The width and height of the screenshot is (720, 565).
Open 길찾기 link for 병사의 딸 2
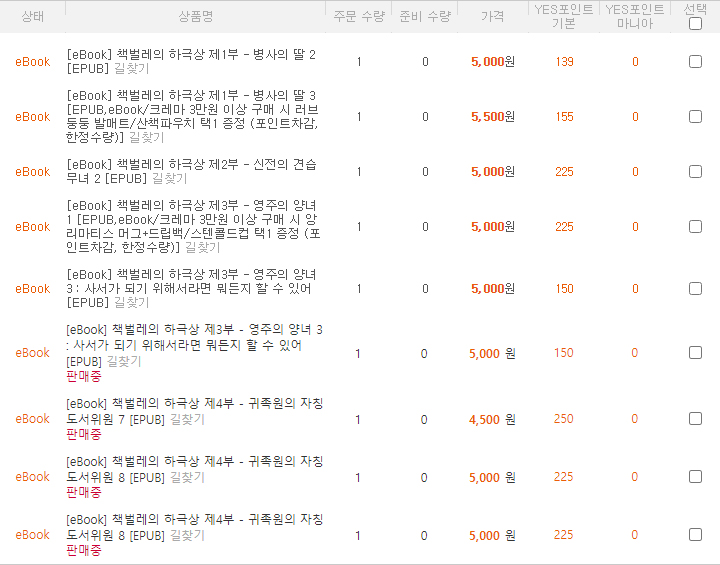pos(131,69)
